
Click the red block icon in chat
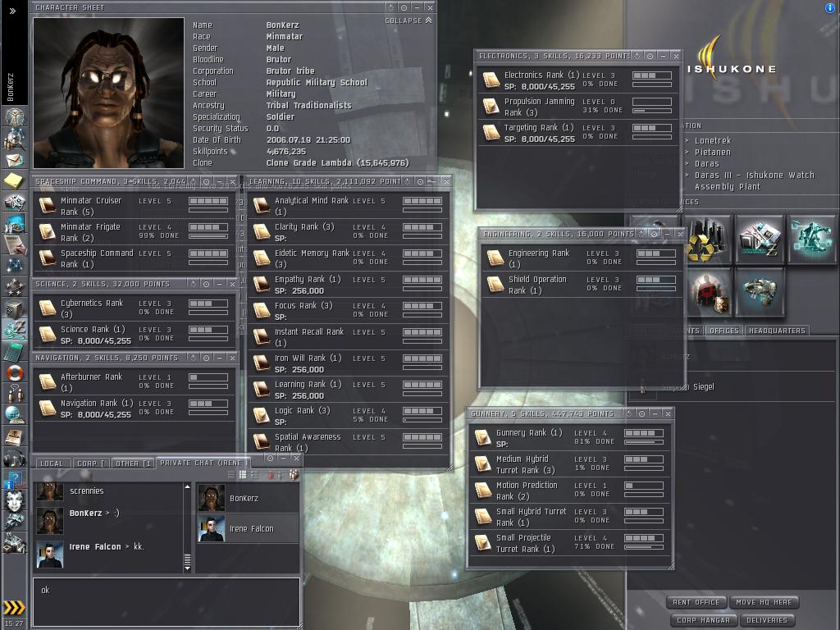coord(271,475)
